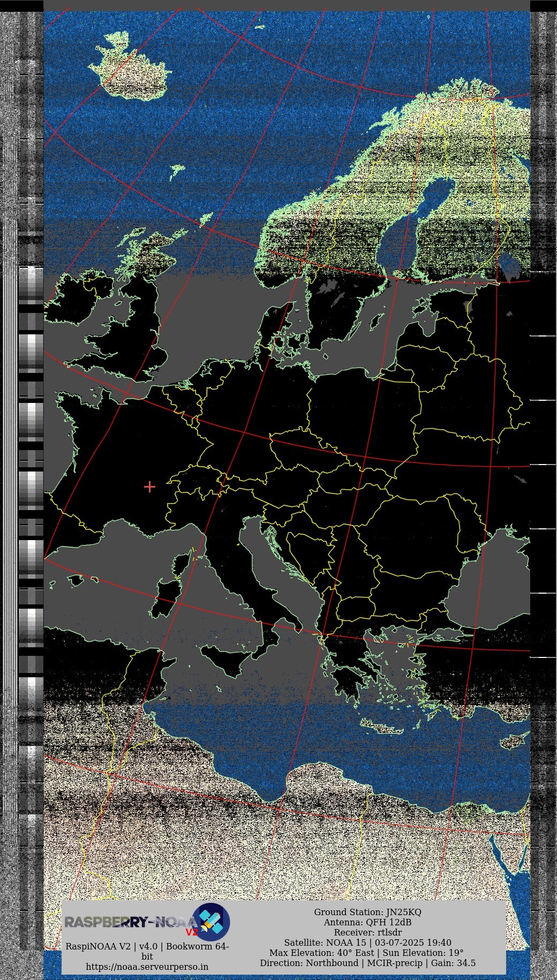Screen dimensions: 557x980
Task: Click the Antenna QFH 12dB line
Action: (367, 922)
